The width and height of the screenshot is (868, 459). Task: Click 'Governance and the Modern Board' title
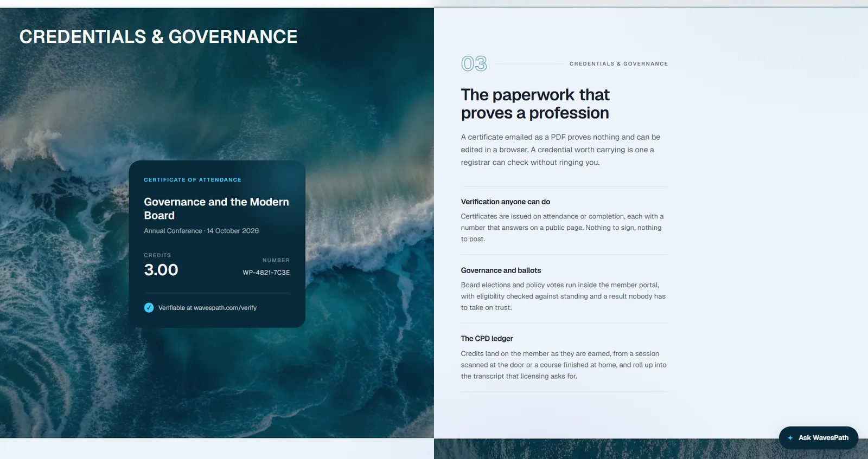[x=216, y=209]
